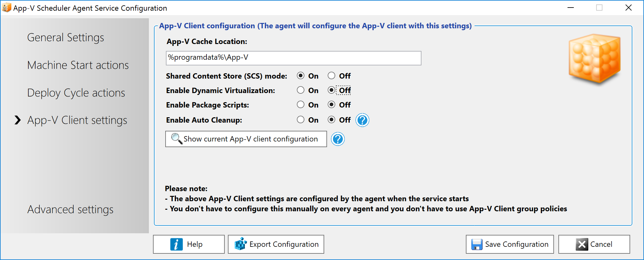
Task: Click the blue cubes Export Configuration icon
Action: 241,244
